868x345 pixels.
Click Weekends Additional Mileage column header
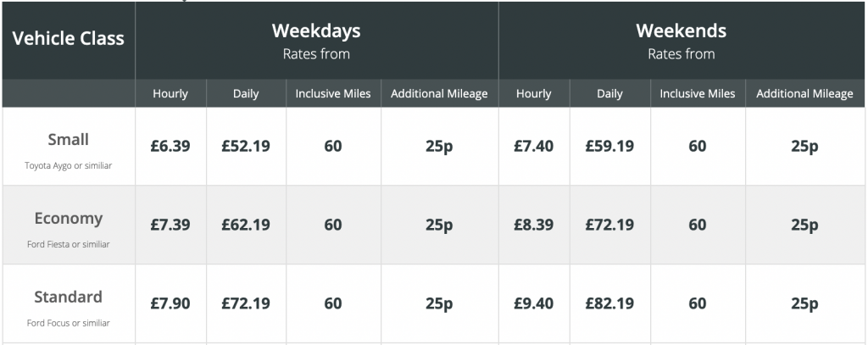tap(805, 93)
